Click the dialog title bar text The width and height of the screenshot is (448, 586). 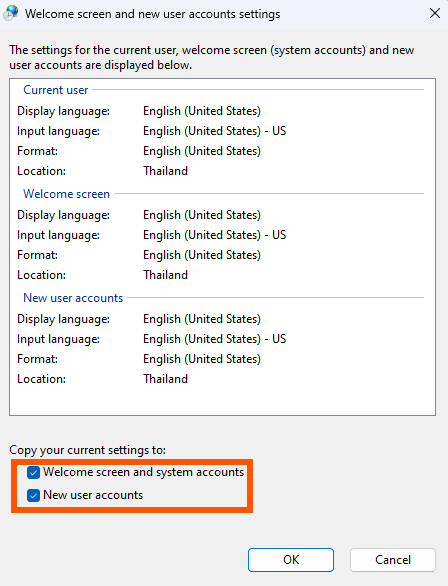click(152, 14)
